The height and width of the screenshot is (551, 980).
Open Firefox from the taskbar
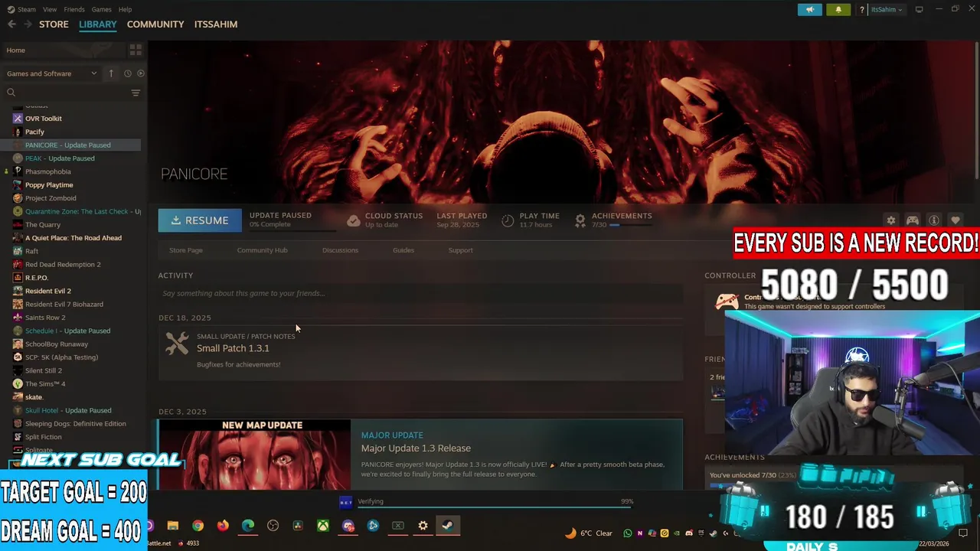pyautogui.click(x=223, y=526)
